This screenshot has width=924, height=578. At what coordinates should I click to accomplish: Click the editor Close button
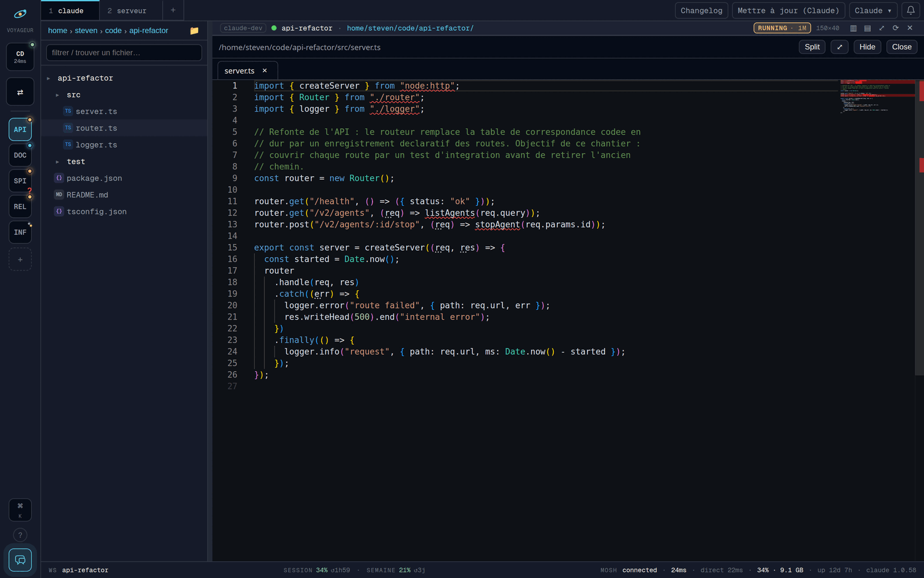901,47
